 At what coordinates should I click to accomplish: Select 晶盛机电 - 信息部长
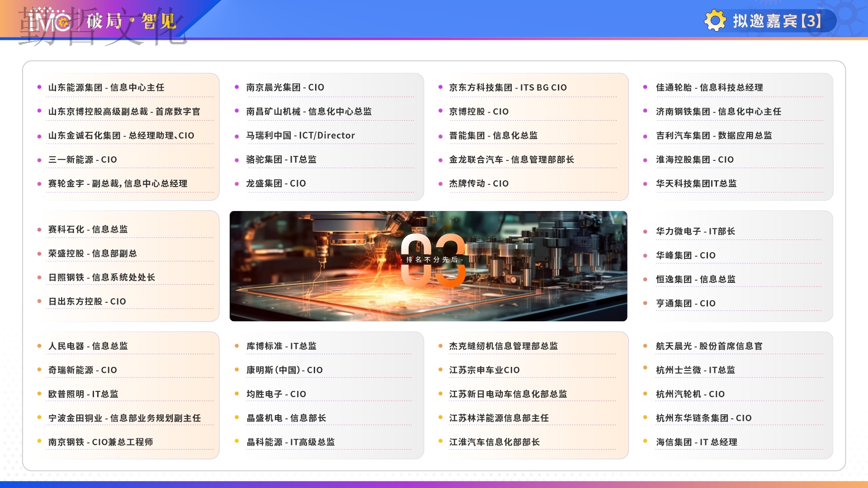coord(286,418)
